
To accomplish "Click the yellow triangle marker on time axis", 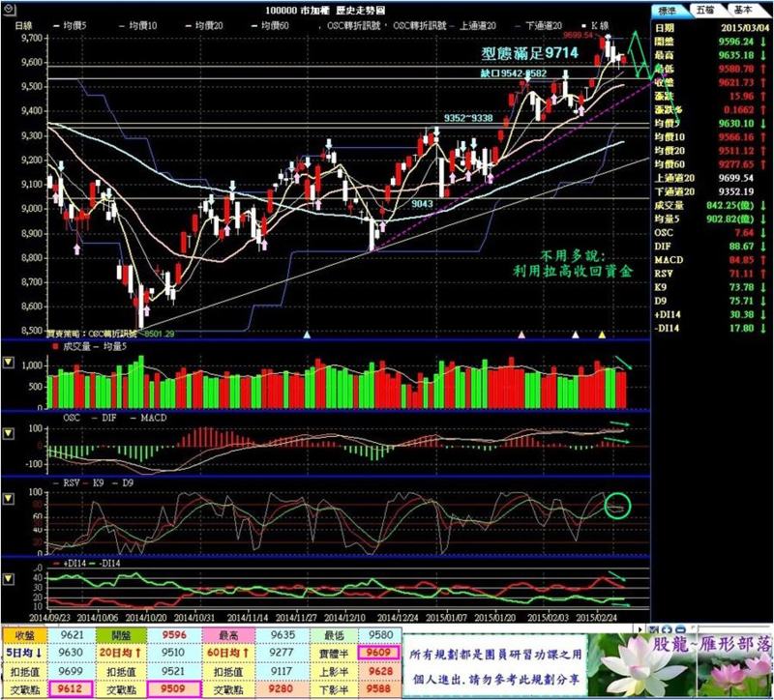I will point(602,335).
